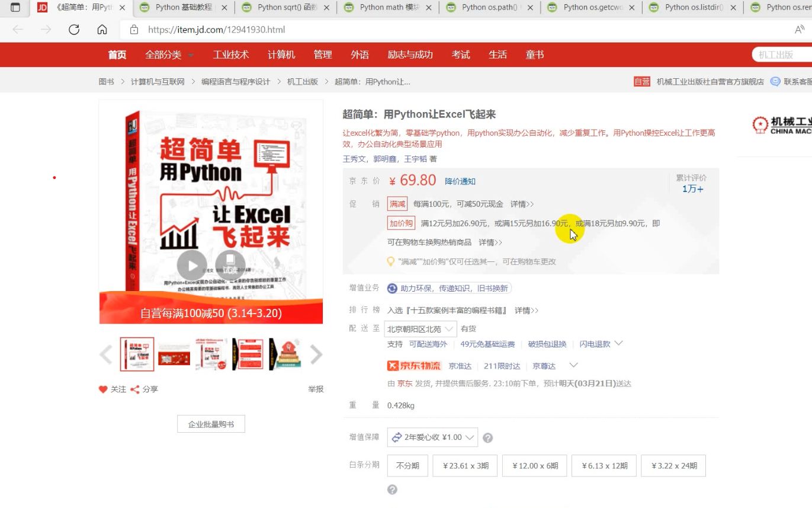Viewport: 812px width, 508px height.
Task: Click help question mark beside 增值保障
Action: coord(487,438)
